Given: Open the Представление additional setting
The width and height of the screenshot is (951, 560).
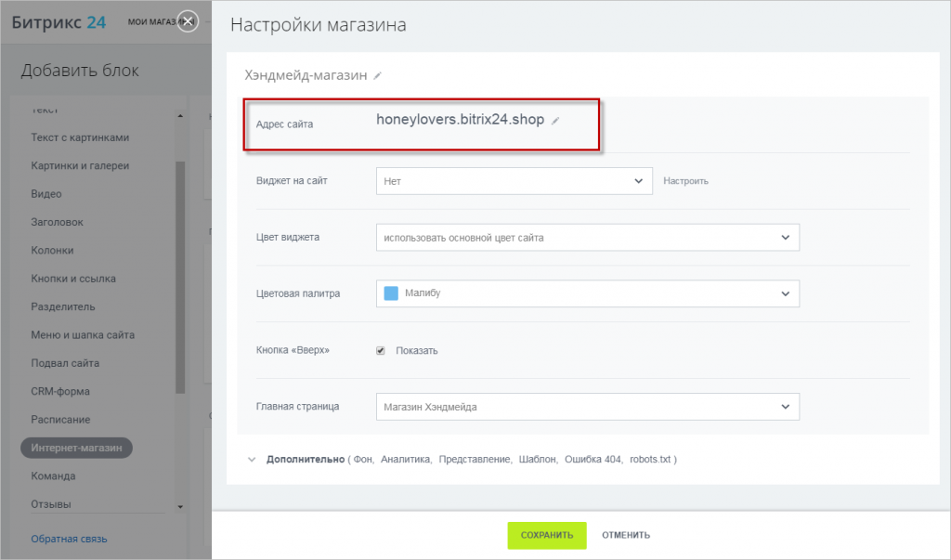Looking at the screenshot, I should click(x=475, y=460).
